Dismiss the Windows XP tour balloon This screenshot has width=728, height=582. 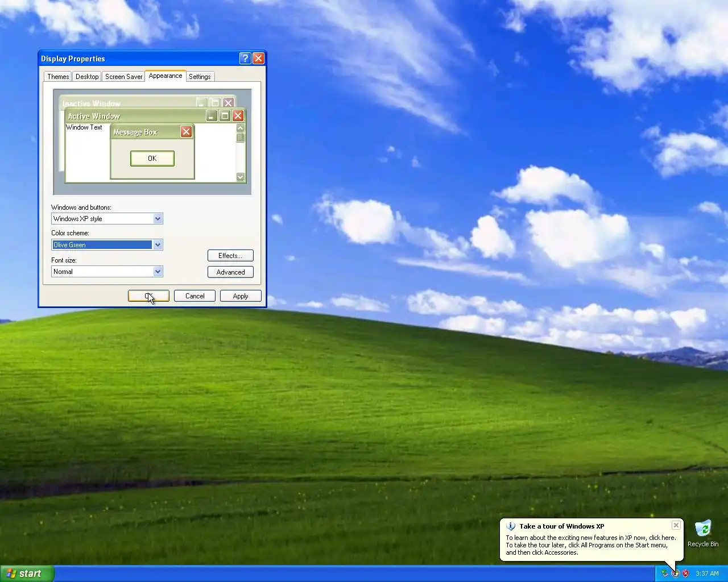click(x=676, y=525)
